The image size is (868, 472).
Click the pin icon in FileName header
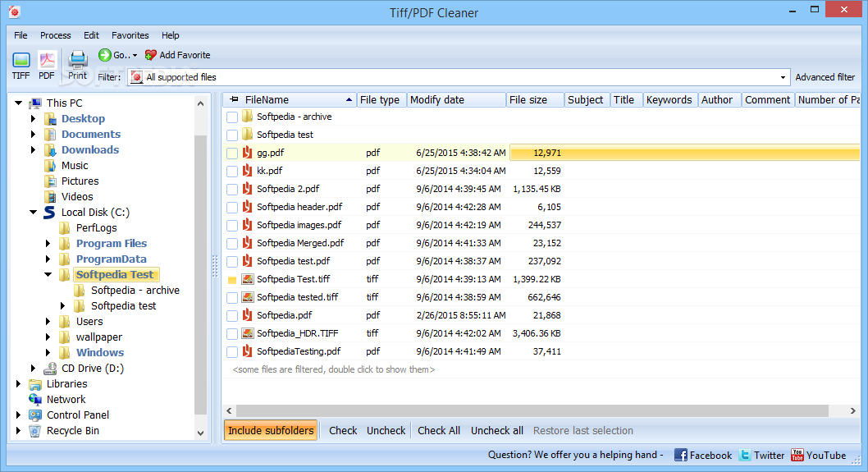[234, 99]
